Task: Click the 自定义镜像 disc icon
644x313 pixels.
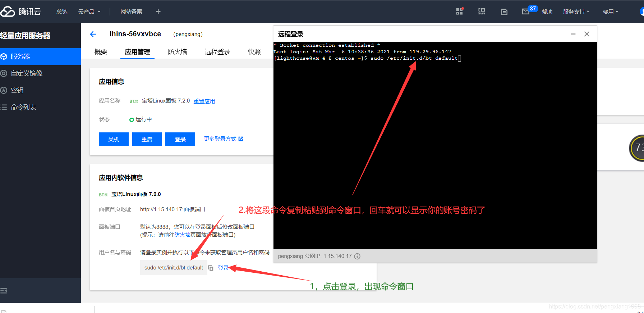Action: (x=4, y=73)
